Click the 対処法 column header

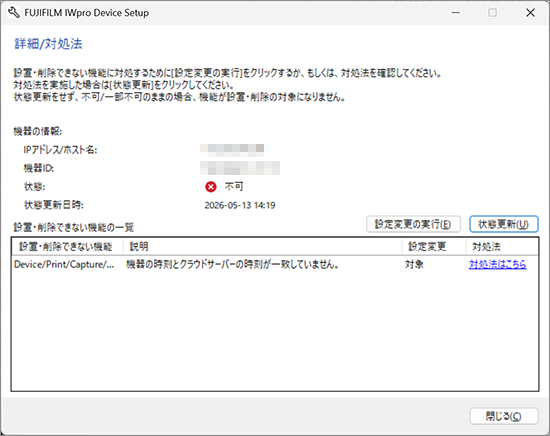click(x=502, y=247)
